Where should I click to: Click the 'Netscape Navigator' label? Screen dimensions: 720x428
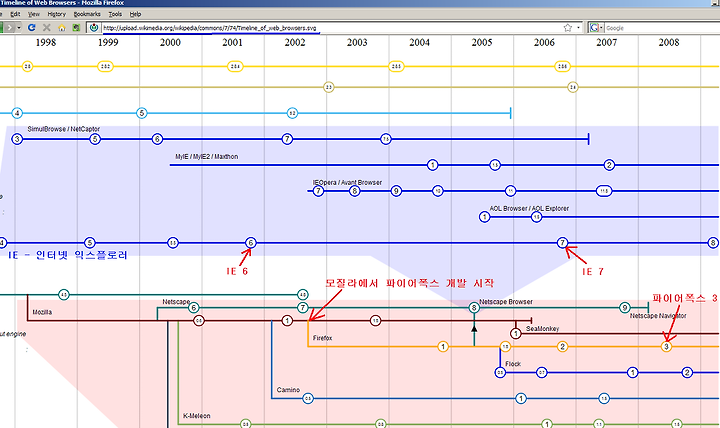pyautogui.click(x=658, y=316)
